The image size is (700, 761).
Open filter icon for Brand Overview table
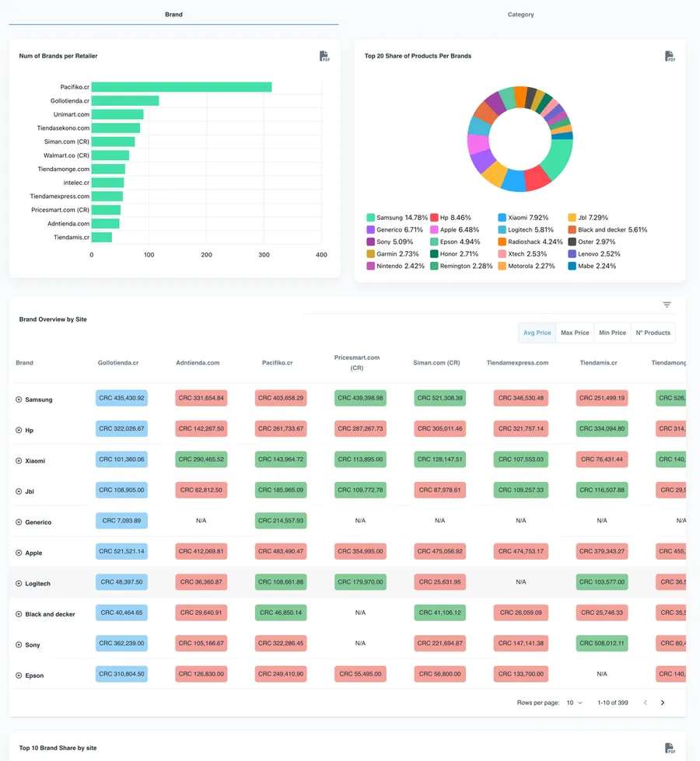click(x=667, y=305)
